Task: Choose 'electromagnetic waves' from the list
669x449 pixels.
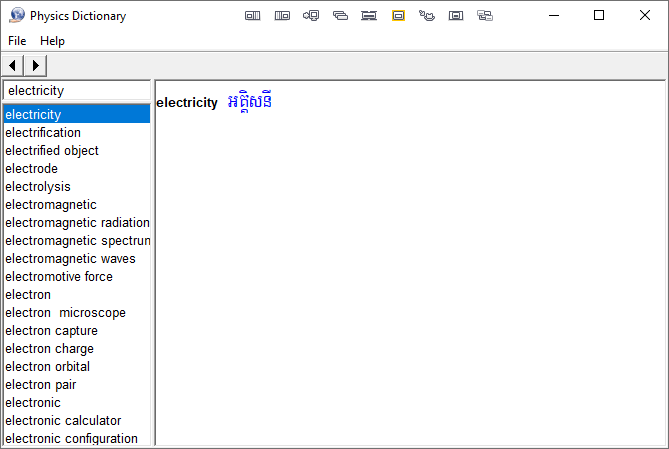Action: coord(70,259)
